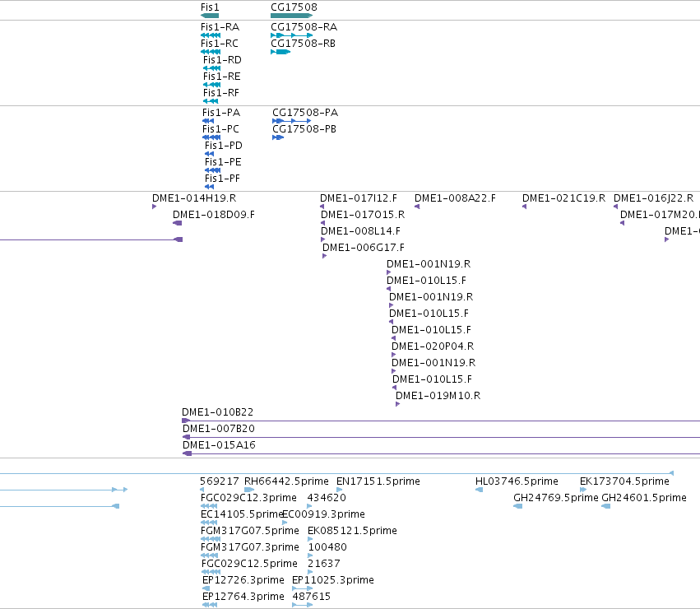
Task: Click the DME1-018D09.F arrow glyph
Action: click(x=177, y=223)
